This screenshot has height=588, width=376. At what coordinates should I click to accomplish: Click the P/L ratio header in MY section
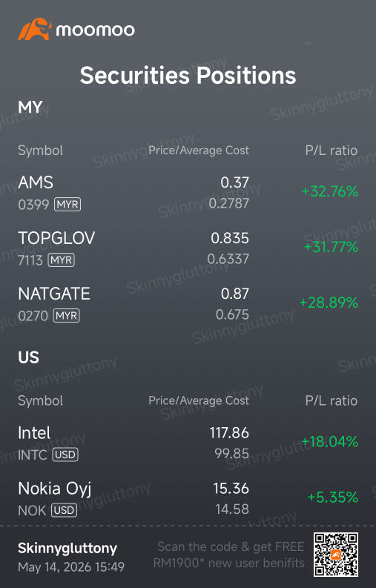tap(332, 151)
